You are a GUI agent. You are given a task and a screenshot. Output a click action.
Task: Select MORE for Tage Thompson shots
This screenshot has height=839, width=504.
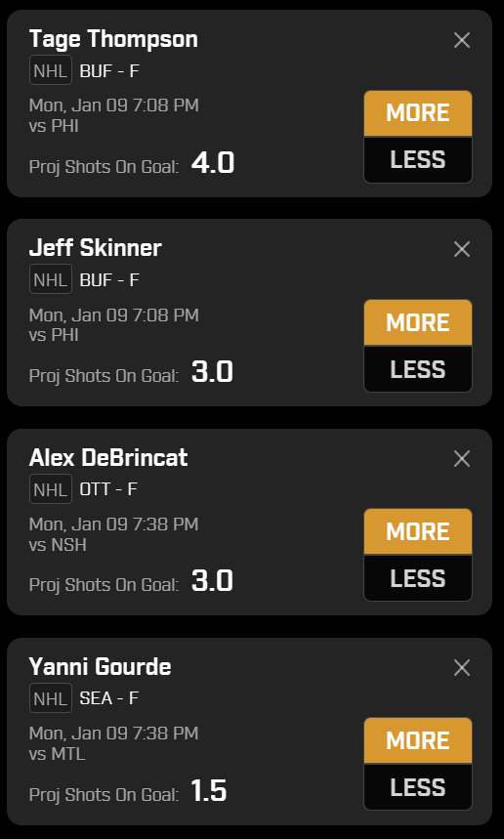(418, 113)
